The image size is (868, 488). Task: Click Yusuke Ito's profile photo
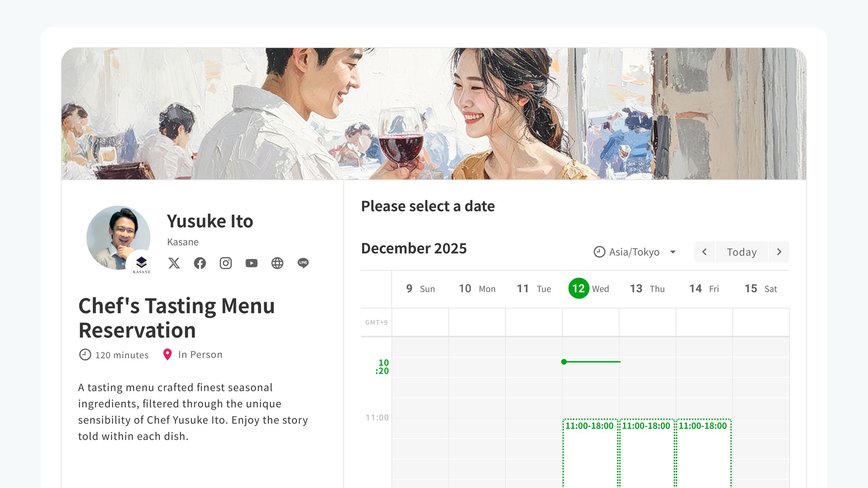pyautogui.click(x=117, y=238)
